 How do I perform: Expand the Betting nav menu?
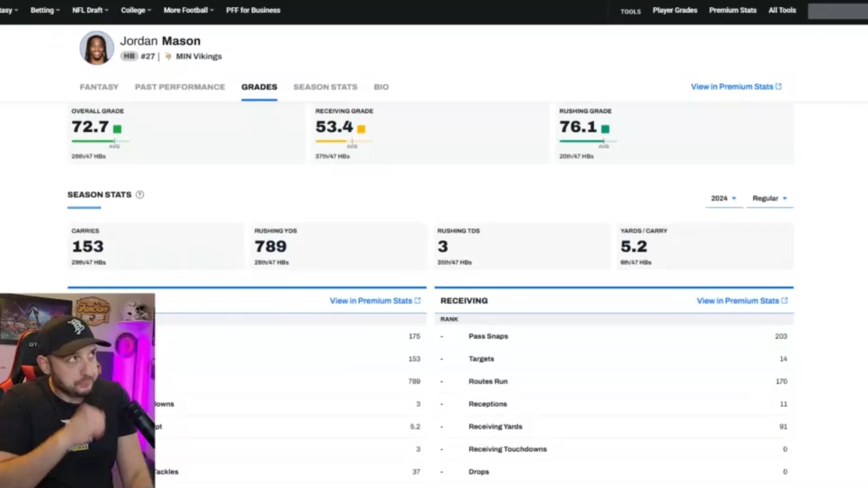point(45,10)
